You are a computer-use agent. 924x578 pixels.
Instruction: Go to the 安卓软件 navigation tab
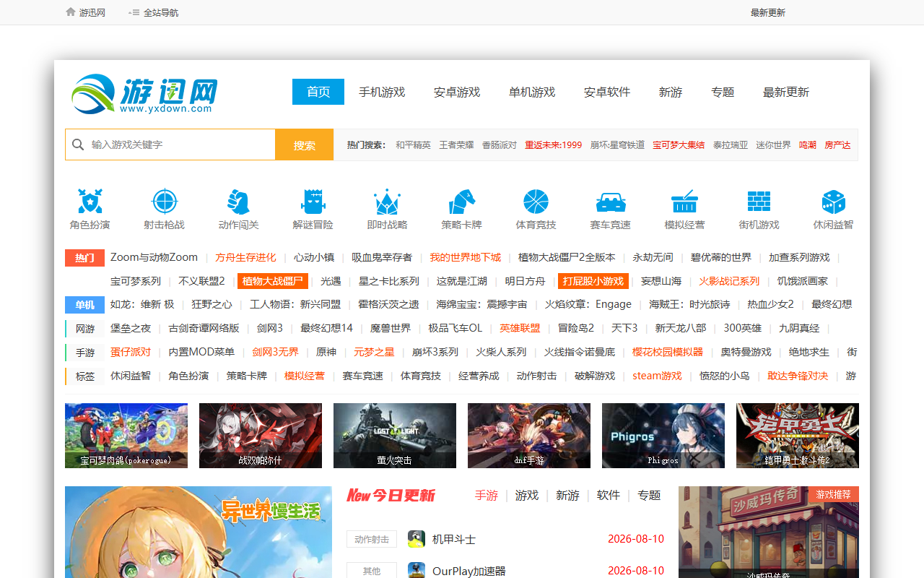[x=607, y=92]
